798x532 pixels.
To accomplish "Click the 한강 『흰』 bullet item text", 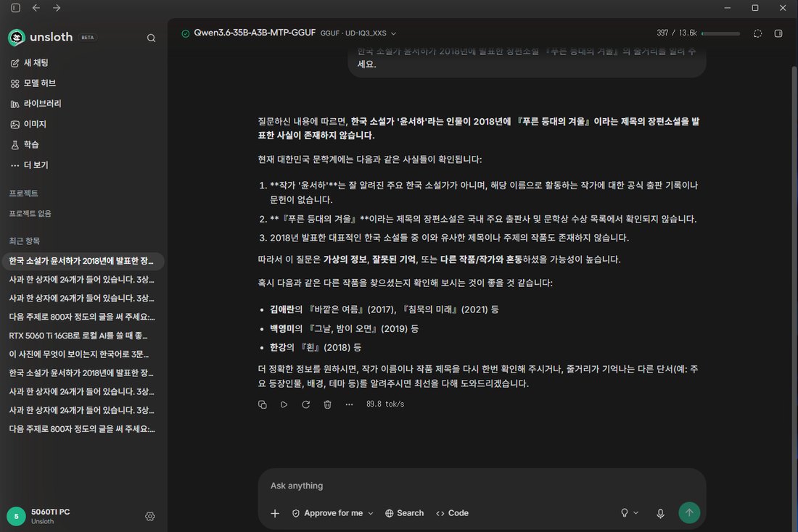I will pos(316,347).
